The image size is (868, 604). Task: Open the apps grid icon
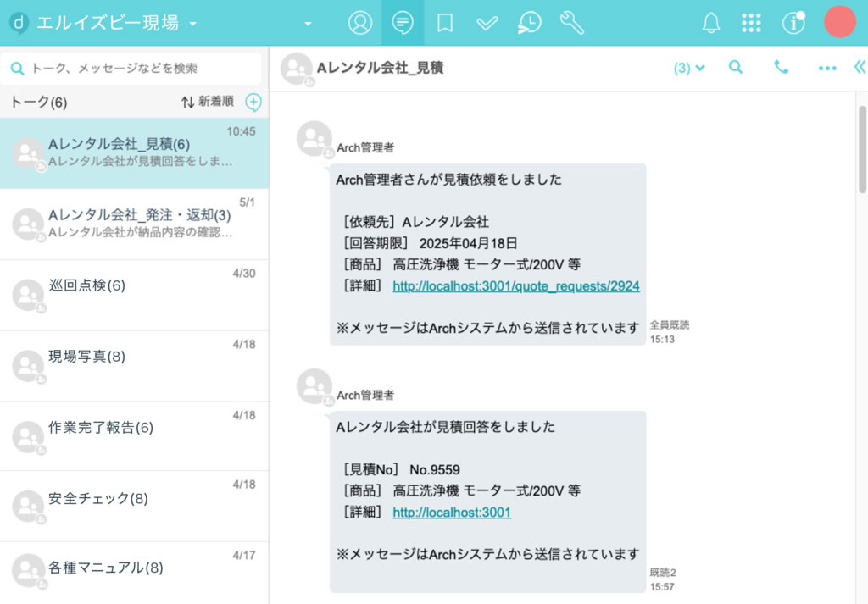click(x=752, y=23)
